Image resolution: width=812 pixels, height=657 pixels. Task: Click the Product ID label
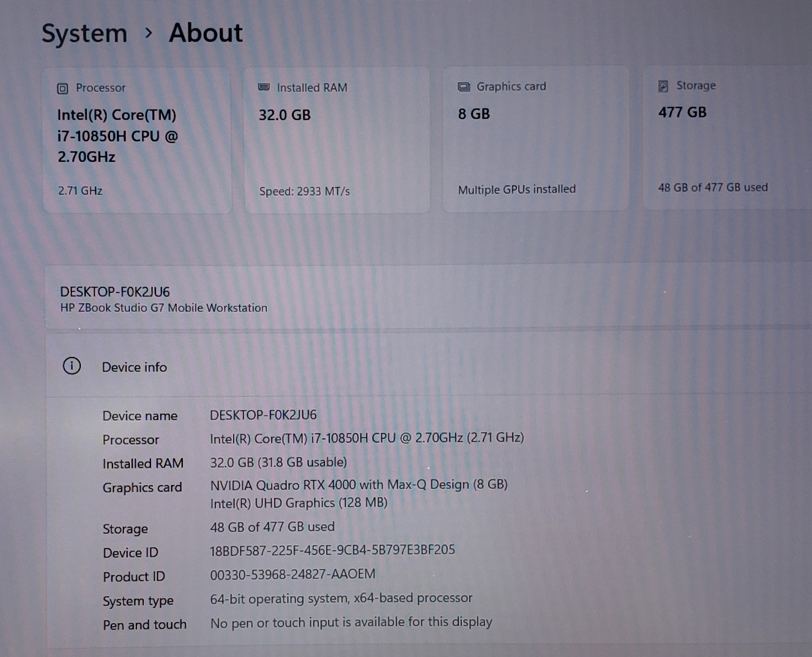(x=134, y=577)
